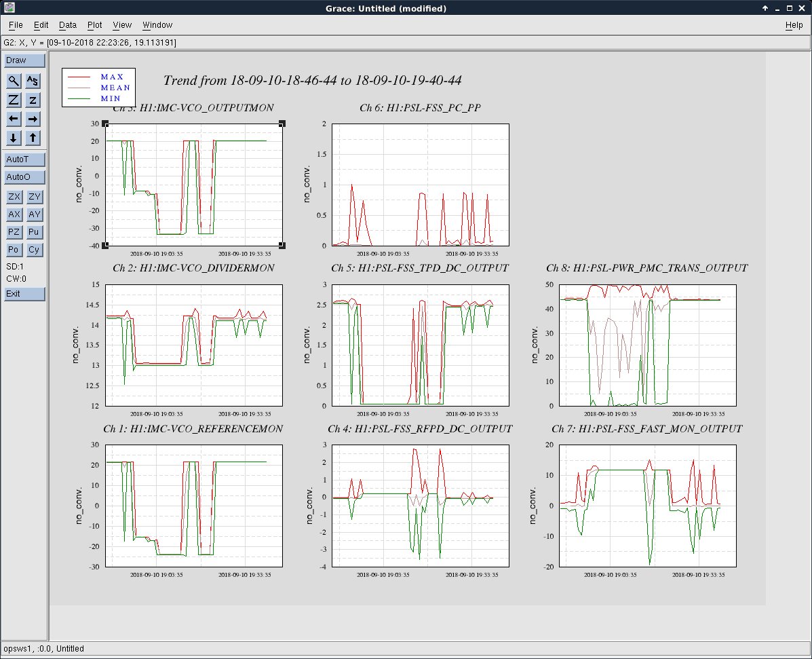Click the bottom-right selection handle of OUTPUTMON graph
The width and height of the screenshot is (812, 659).
282,245
